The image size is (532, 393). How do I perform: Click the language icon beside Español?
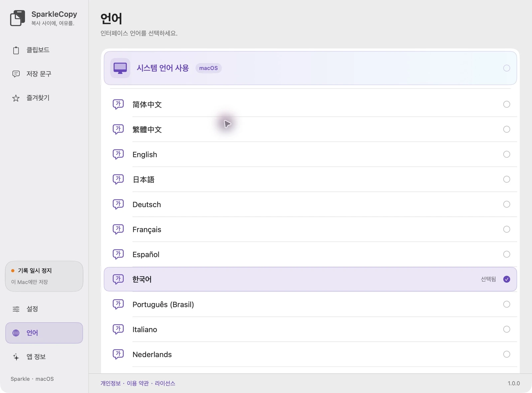pos(118,254)
